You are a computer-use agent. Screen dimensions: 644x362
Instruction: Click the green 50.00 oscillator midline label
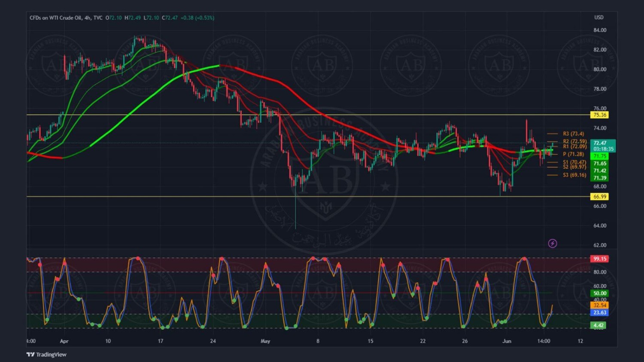(600, 293)
